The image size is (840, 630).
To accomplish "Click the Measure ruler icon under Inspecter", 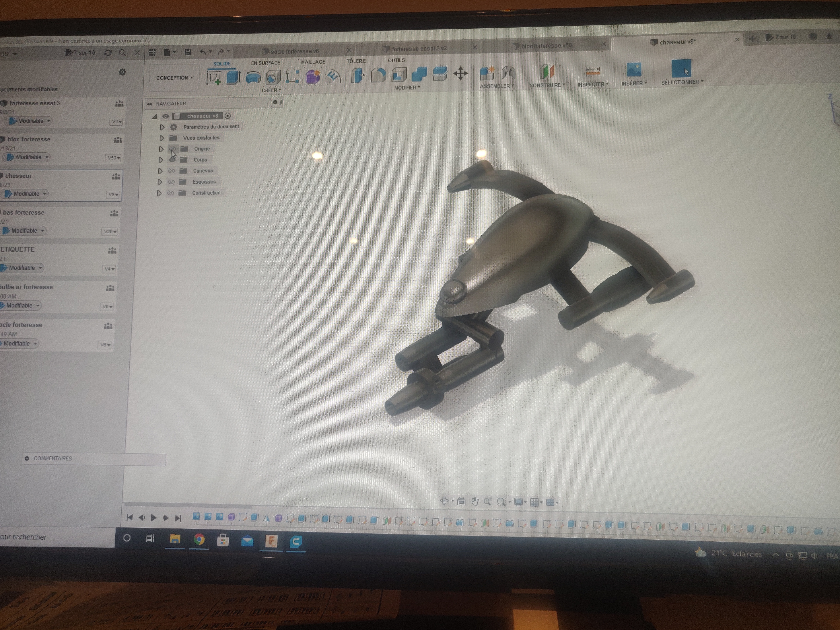I will (592, 71).
